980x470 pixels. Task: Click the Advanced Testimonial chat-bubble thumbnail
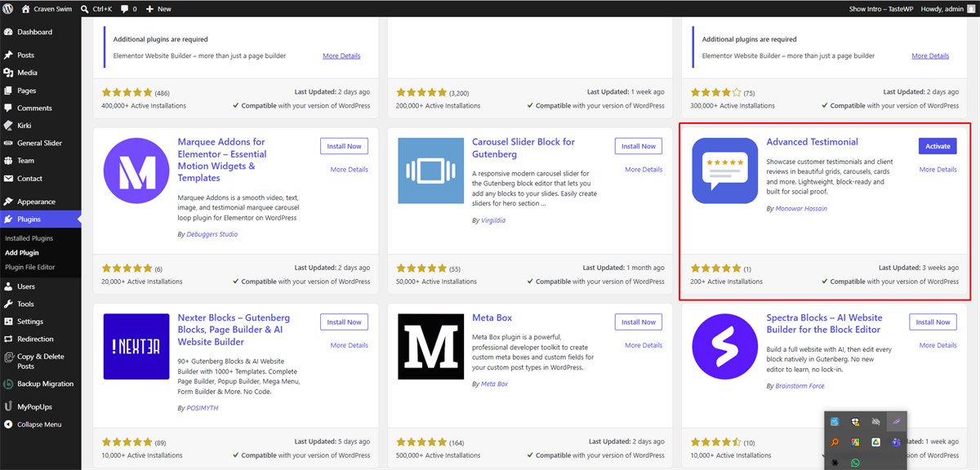click(x=724, y=171)
